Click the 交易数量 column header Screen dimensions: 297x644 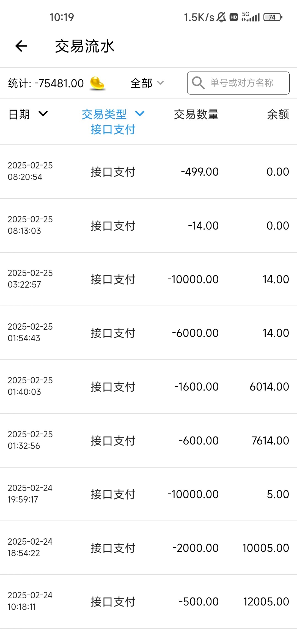(196, 114)
